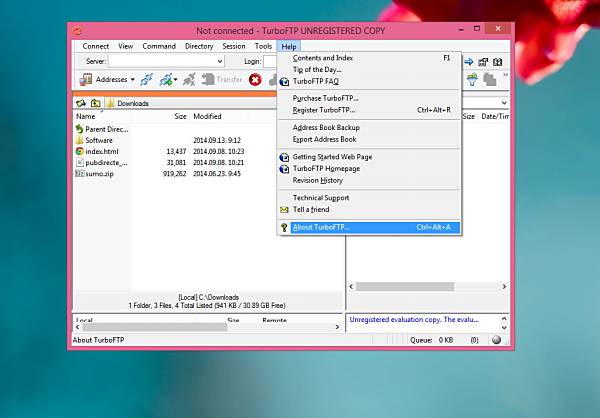Click the local pane up-one-folder icon
600x418 pixels.
tap(95, 103)
